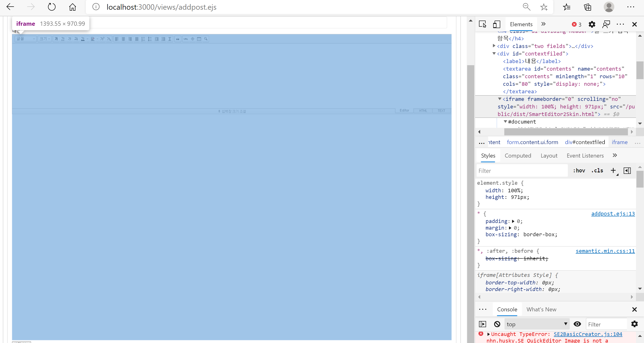644x343 pixels.
Task: Click the eye icon to create live expression
Action: click(x=577, y=324)
